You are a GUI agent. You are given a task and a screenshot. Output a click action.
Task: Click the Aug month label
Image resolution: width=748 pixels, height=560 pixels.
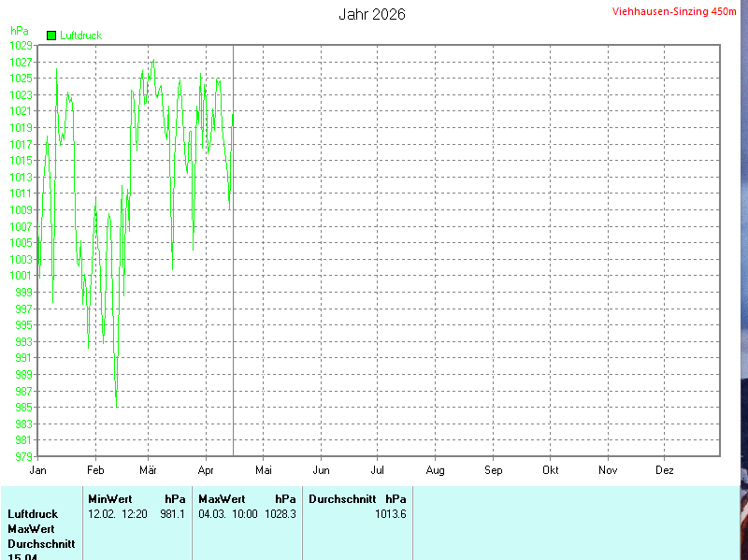coord(436,470)
